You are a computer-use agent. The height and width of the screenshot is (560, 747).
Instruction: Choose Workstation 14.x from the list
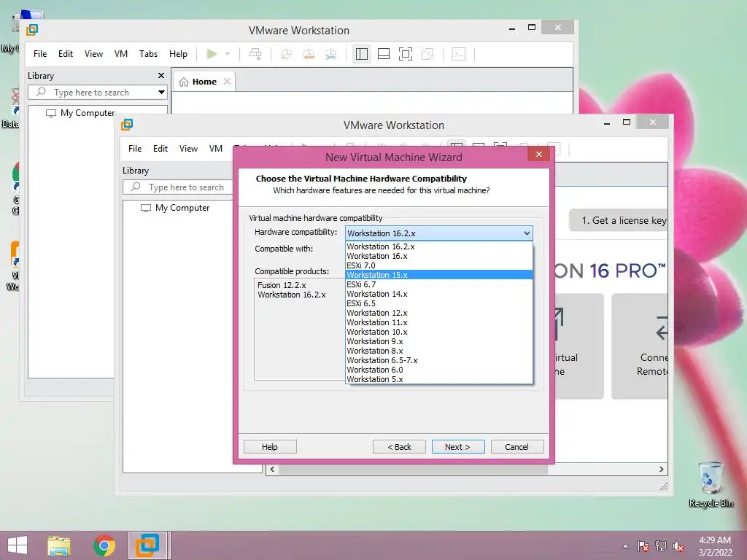(438, 294)
